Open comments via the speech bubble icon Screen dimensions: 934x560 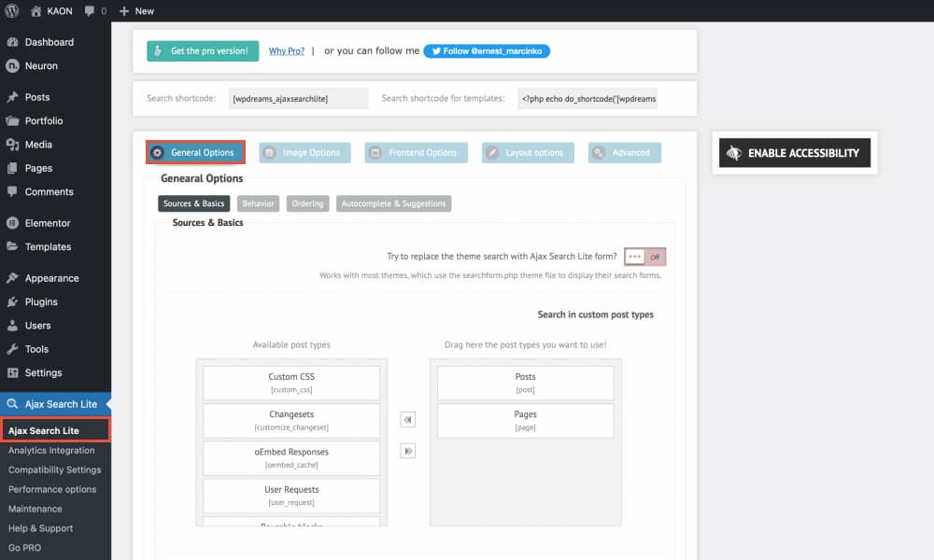tap(12, 192)
